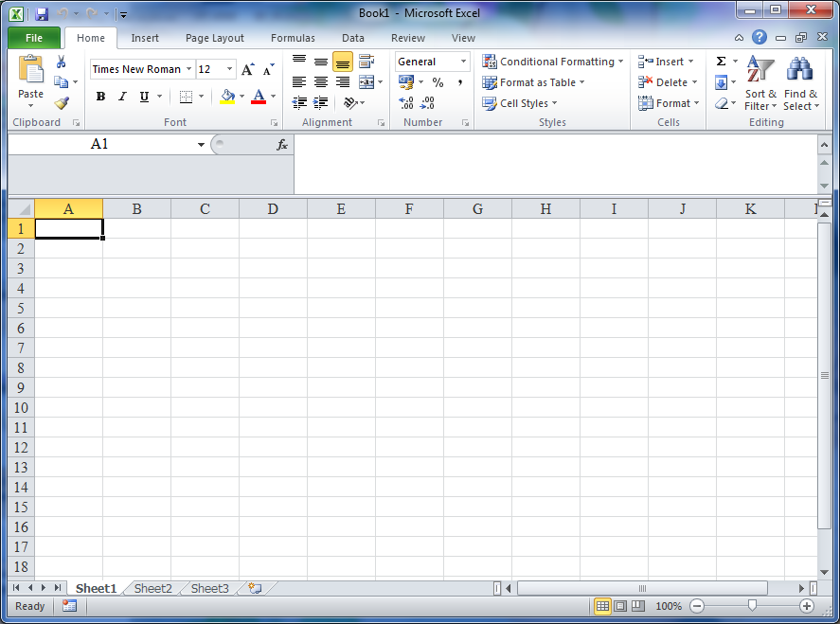The width and height of the screenshot is (840, 624).
Task: Switch to the Formulas tab
Action: [x=293, y=38]
